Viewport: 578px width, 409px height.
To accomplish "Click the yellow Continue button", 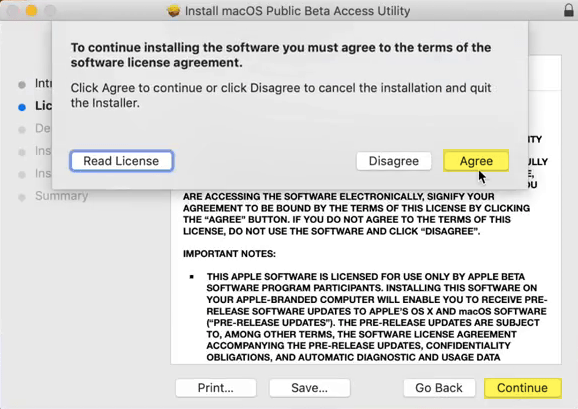I will 522,388.
